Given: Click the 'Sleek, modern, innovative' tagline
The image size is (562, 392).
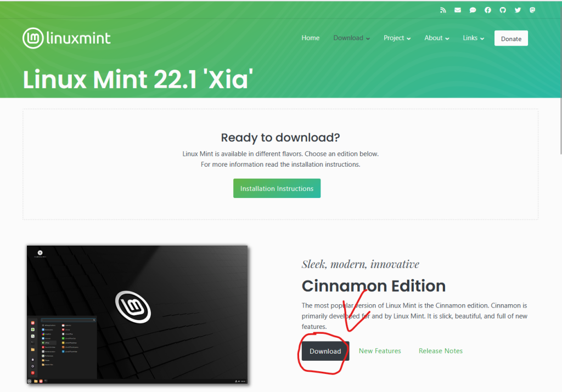Looking at the screenshot, I should 360,264.
